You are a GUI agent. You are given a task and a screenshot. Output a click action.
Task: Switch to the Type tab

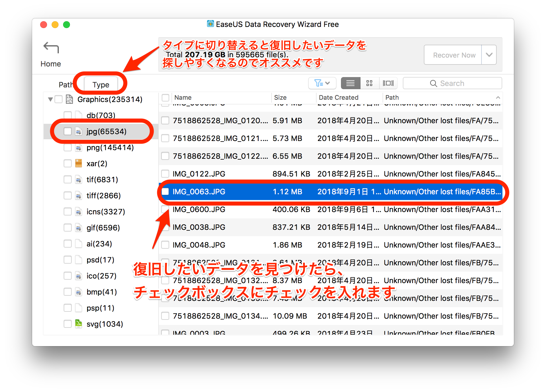[101, 85]
